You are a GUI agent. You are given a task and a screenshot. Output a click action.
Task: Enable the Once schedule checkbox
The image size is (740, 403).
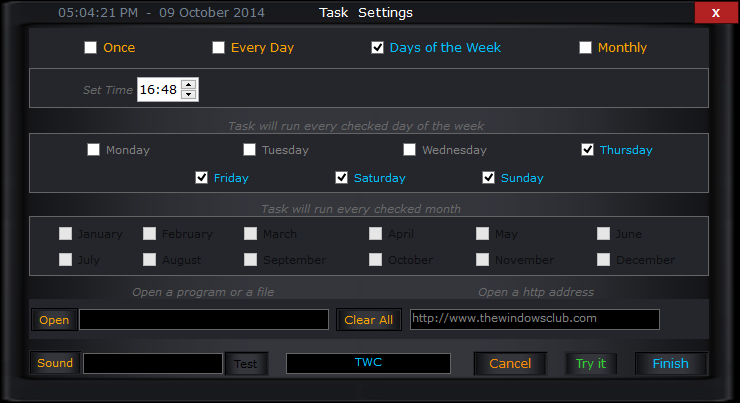91,48
